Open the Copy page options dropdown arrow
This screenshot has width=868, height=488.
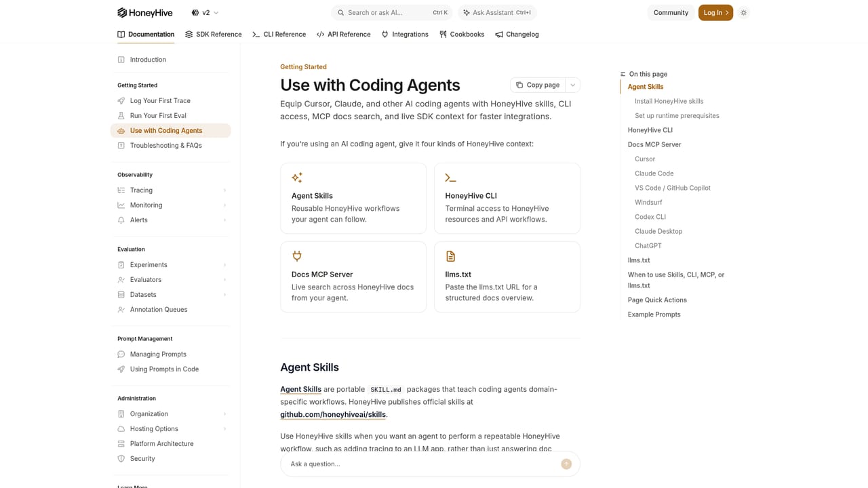(572, 85)
